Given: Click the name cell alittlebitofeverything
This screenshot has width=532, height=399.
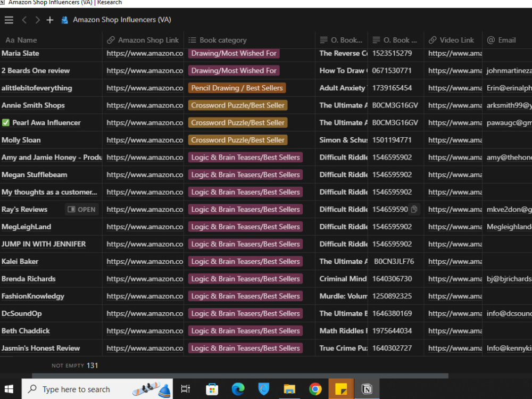Looking at the screenshot, I should tap(37, 88).
